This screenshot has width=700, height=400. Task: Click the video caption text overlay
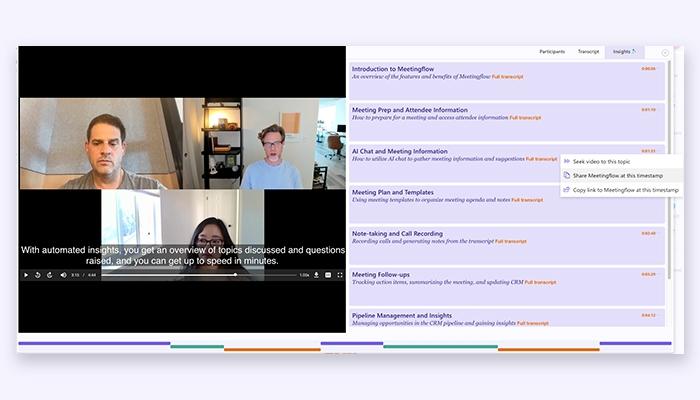183,255
